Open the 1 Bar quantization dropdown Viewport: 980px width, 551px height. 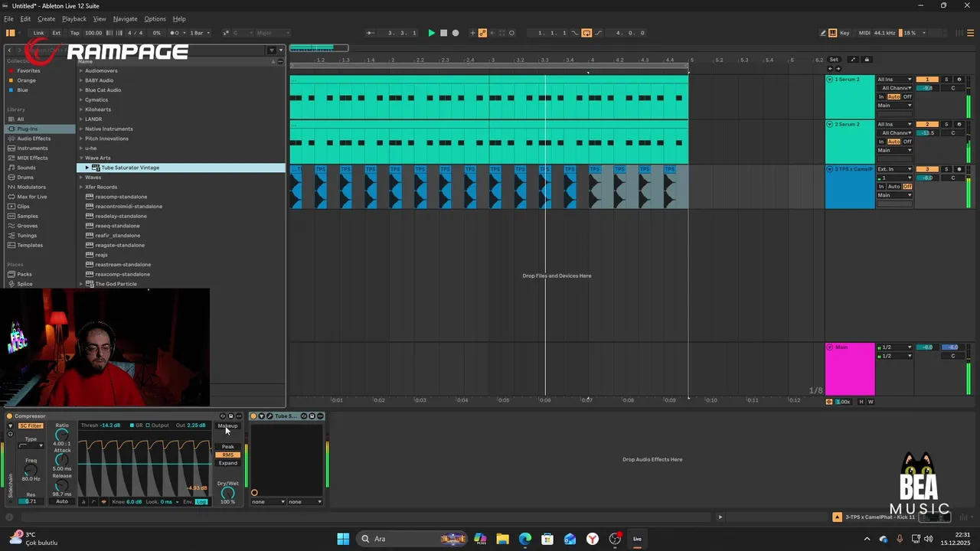198,33
